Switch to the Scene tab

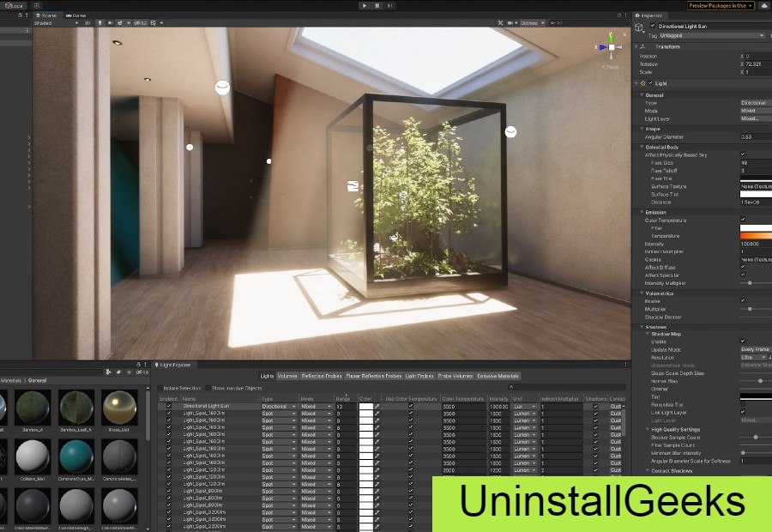(47, 15)
